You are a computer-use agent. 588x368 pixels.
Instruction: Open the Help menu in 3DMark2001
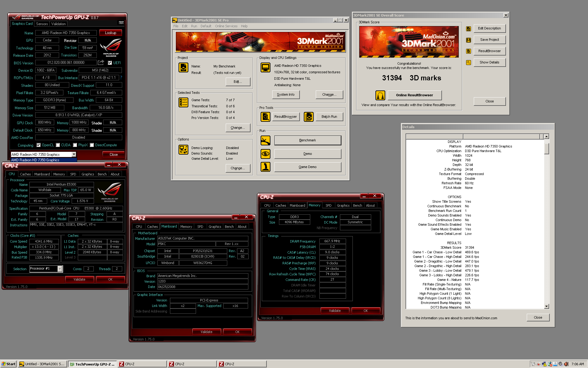244,26
